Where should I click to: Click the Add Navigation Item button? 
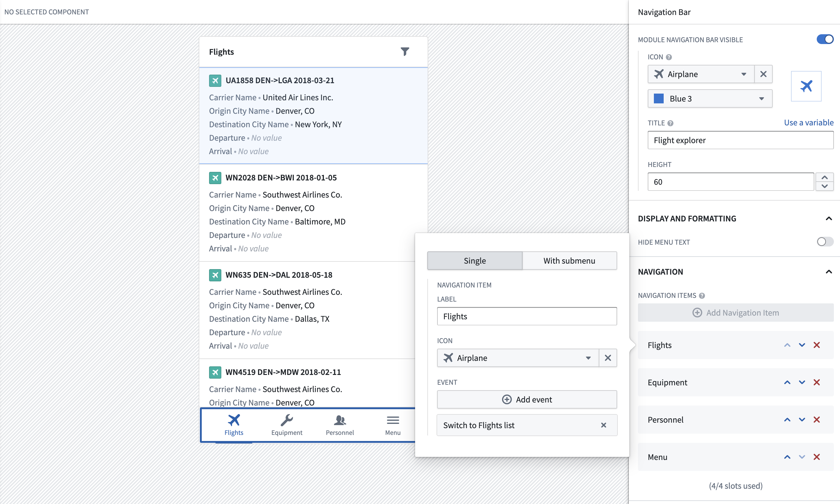point(736,313)
